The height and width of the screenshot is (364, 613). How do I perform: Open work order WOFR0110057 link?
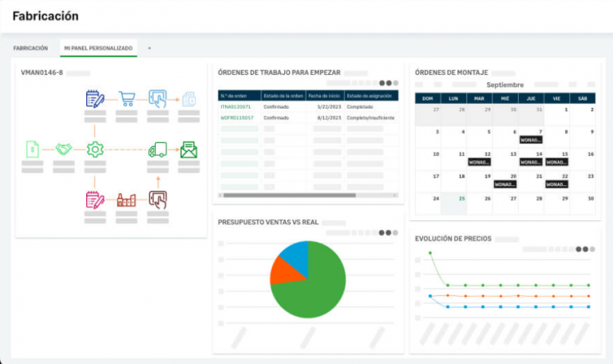[x=237, y=117]
